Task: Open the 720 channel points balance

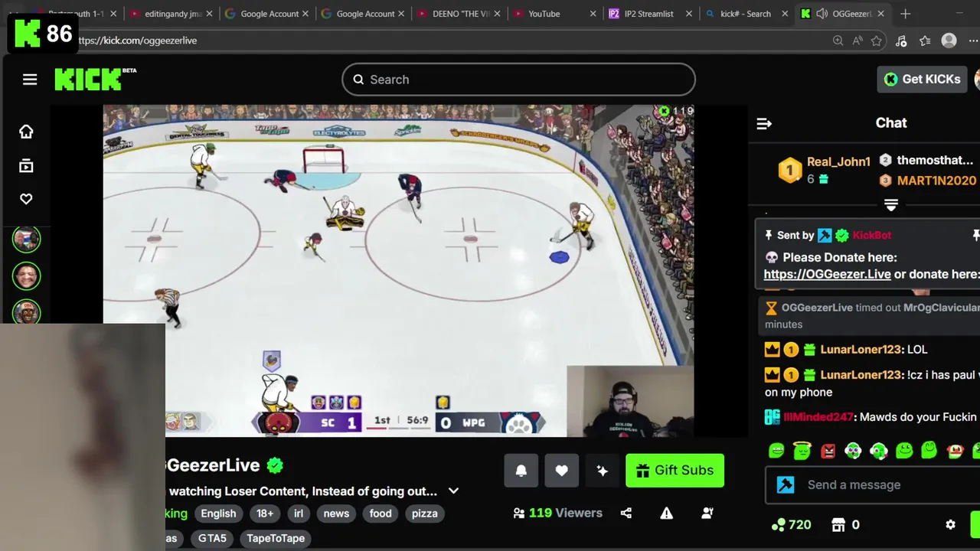Action: click(791, 525)
